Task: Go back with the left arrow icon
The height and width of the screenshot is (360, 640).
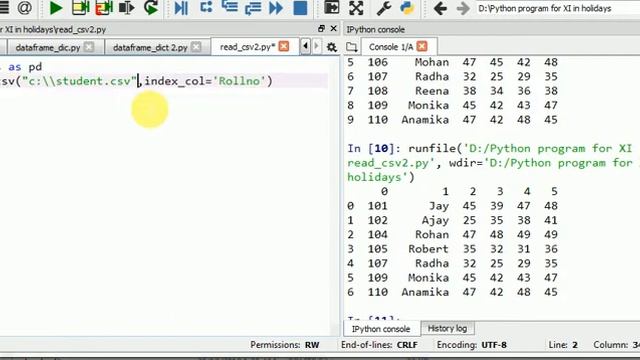Action: click(x=440, y=8)
